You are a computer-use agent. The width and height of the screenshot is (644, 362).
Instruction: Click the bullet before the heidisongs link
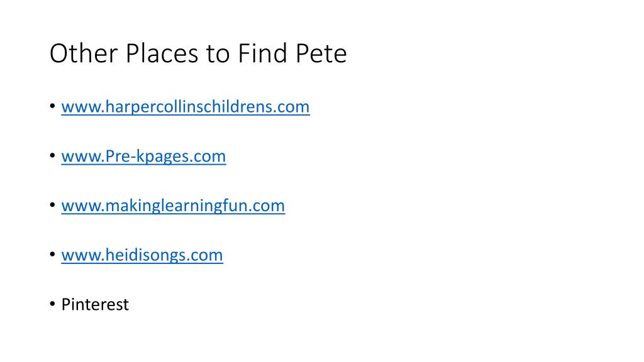[53, 255]
